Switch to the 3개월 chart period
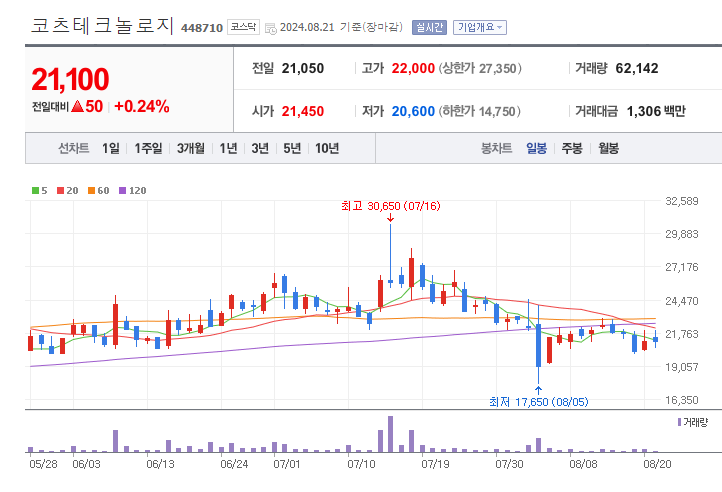 click(191, 148)
